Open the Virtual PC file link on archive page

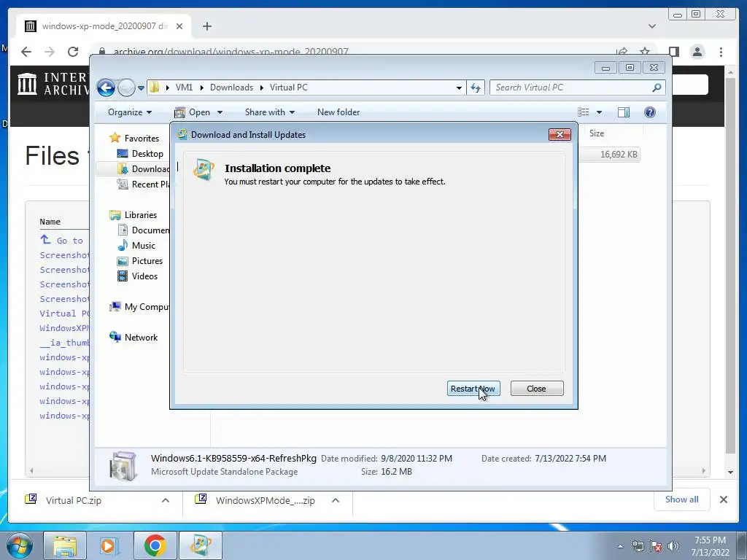click(64, 314)
